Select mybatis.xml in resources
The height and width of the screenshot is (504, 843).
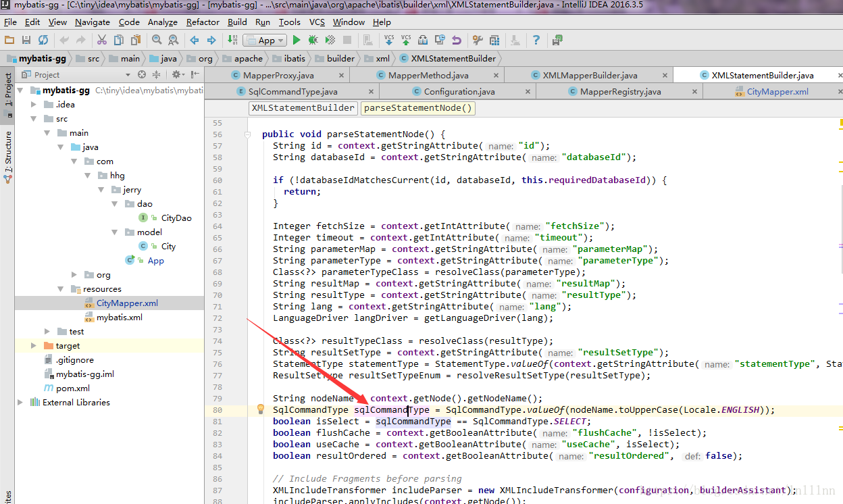click(119, 317)
